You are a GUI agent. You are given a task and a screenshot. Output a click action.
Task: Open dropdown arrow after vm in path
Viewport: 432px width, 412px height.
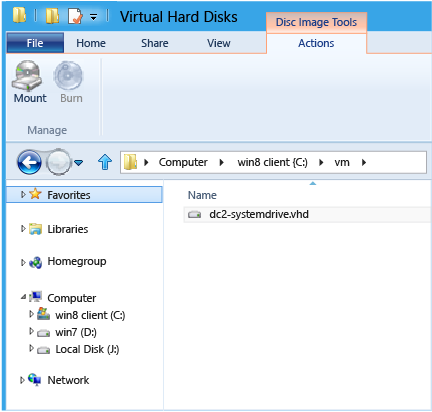364,162
